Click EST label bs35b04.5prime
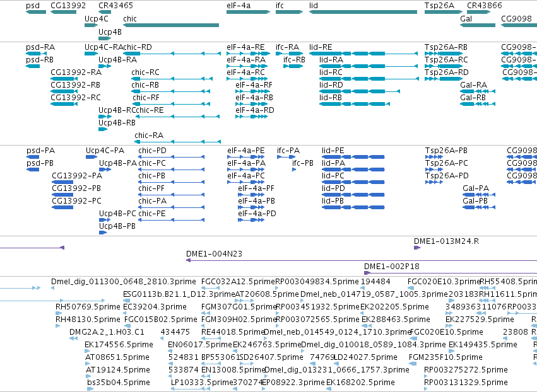The height and width of the screenshot is (392, 537). pyautogui.click(x=119, y=383)
